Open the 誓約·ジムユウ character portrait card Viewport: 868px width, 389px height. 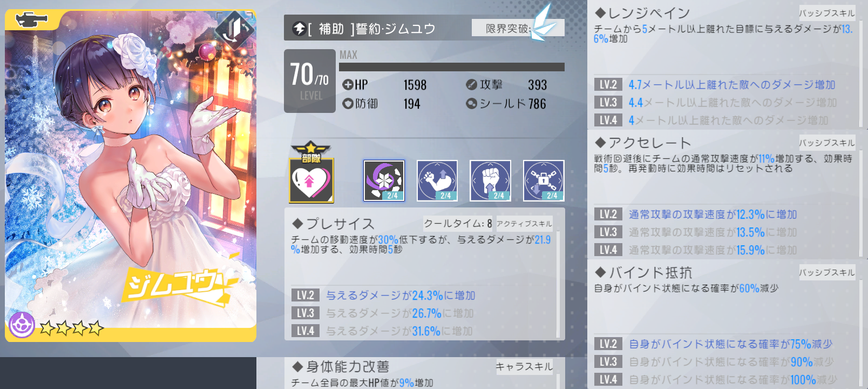click(x=131, y=176)
